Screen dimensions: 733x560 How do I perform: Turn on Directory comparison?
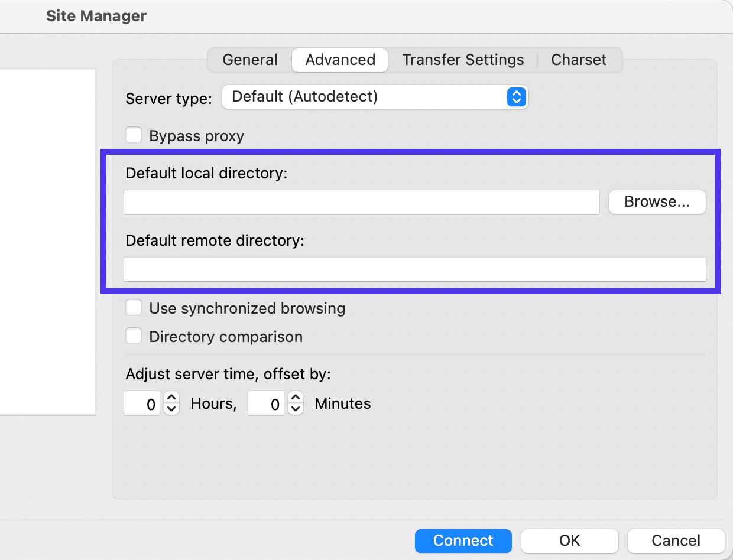[x=134, y=336]
